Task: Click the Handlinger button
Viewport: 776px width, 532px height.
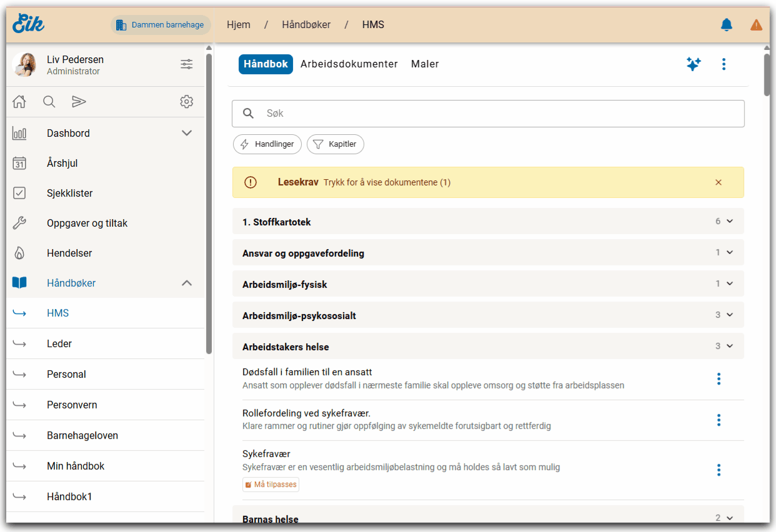Action: pyautogui.click(x=267, y=144)
